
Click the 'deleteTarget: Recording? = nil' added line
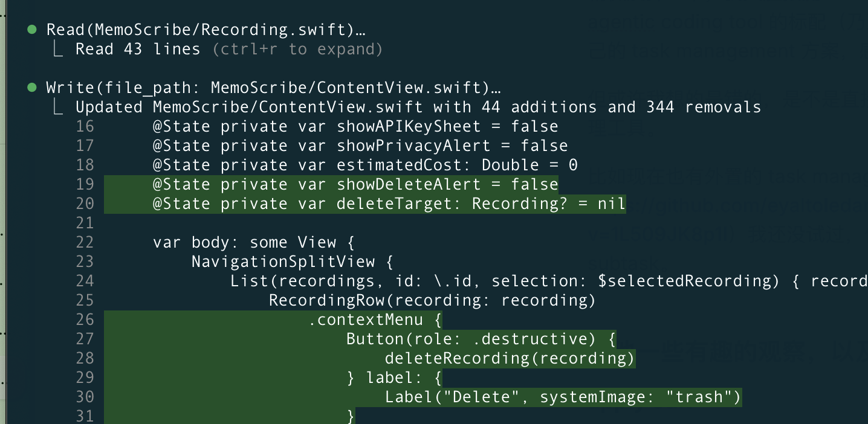click(x=389, y=204)
